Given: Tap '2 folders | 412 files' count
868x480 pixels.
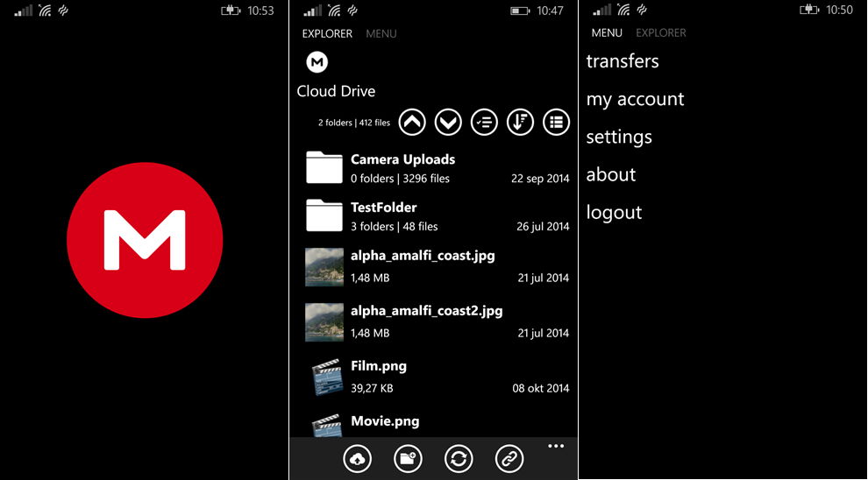Looking at the screenshot, I should click(x=354, y=123).
